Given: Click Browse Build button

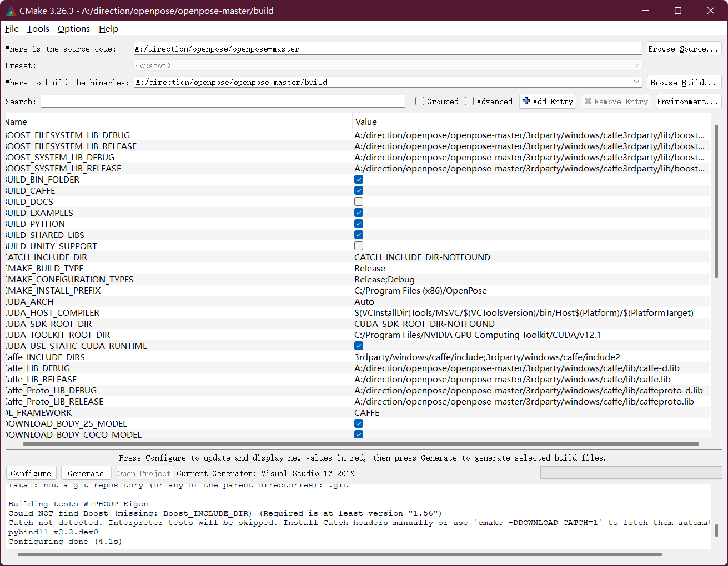Looking at the screenshot, I should pyautogui.click(x=684, y=83).
